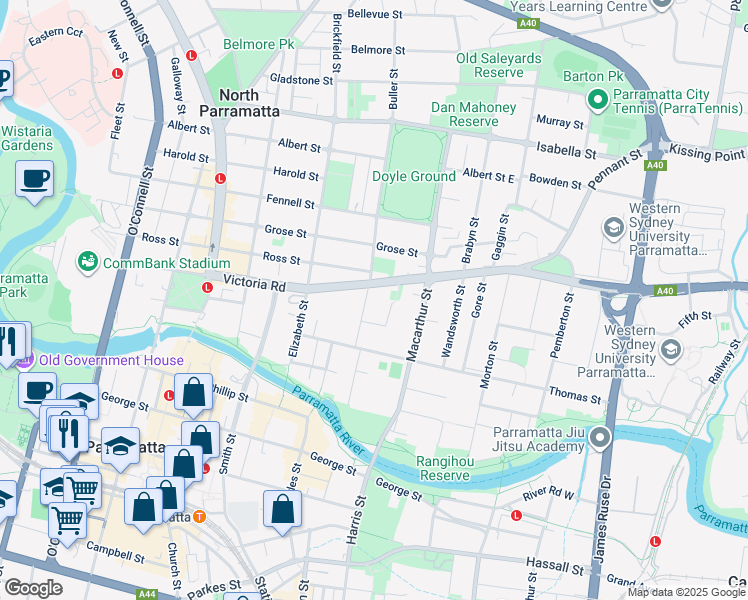
Task: Click the light rail stop near Harold St
Action: 220,178
